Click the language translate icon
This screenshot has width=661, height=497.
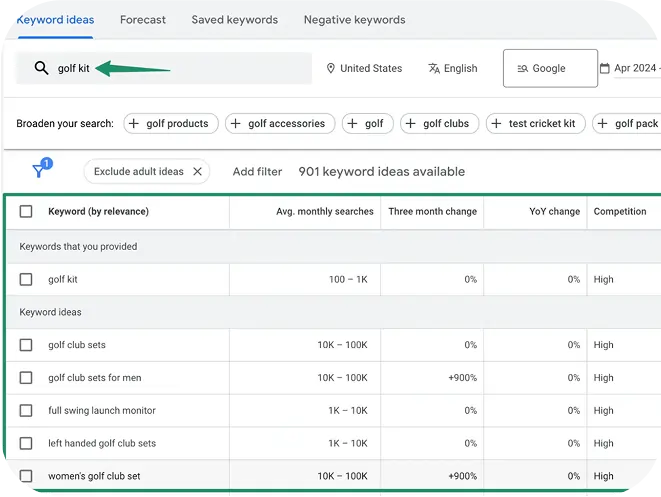[434, 69]
